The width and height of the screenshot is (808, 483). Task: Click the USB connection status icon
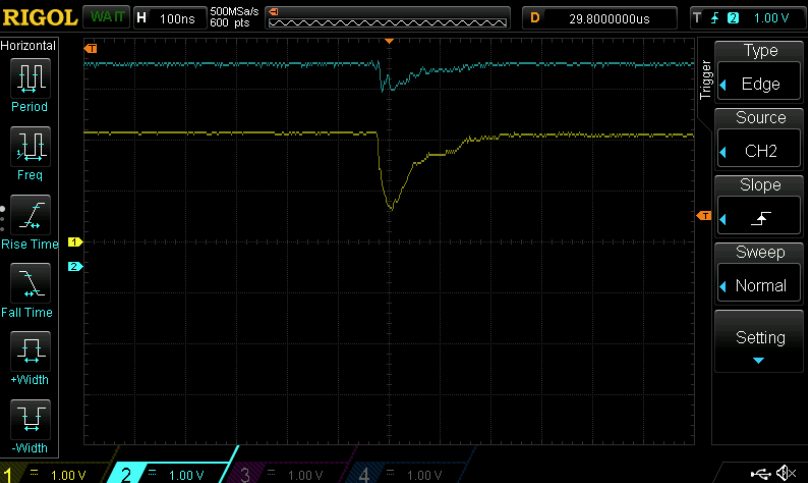[x=760, y=473]
